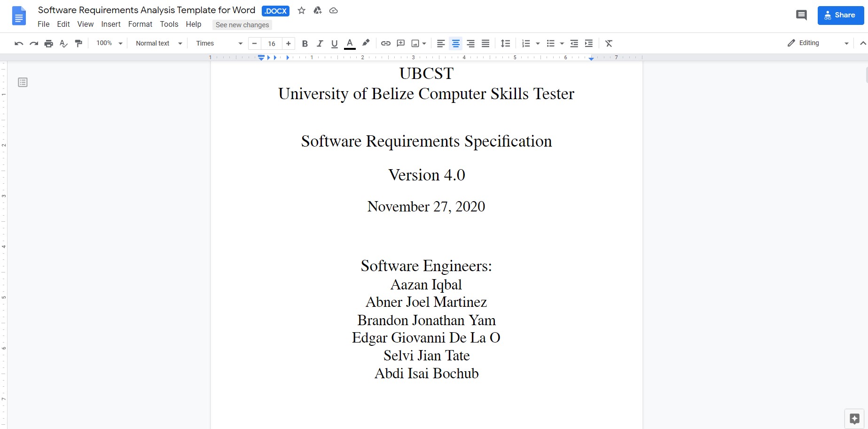Viewport: 868px width, 429px height.
Task: Show the document outline
Action: 23,82
